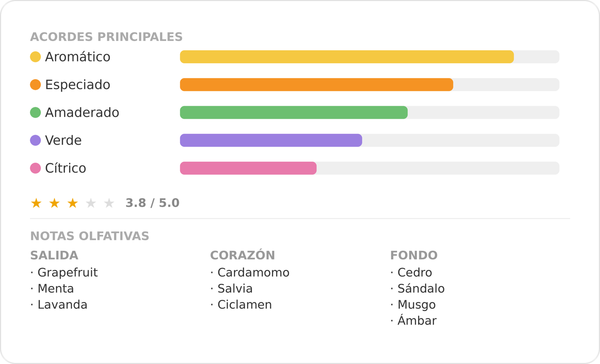Click the orange Especiado color dot
The height and width of the screenshot is (364, 600).
click(x=35, y=85)
